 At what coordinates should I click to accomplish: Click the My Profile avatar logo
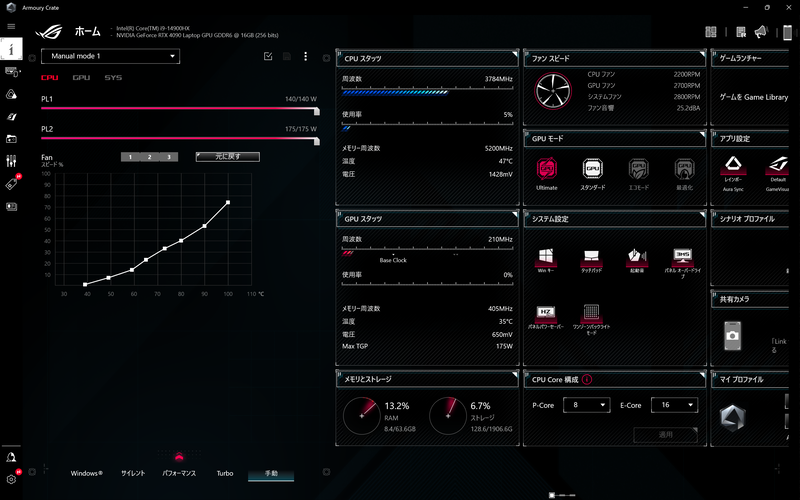732,417
